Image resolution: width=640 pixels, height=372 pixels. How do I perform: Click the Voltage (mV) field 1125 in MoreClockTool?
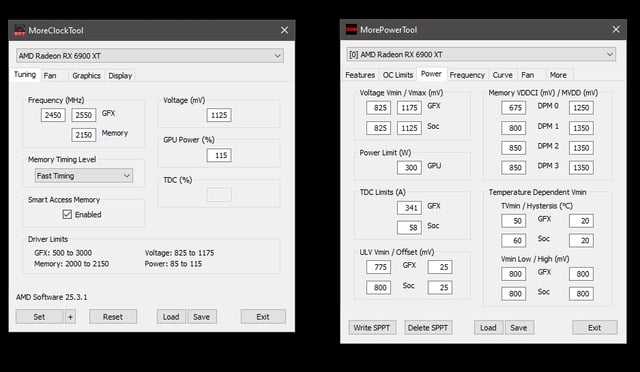[x=219, y=115]
